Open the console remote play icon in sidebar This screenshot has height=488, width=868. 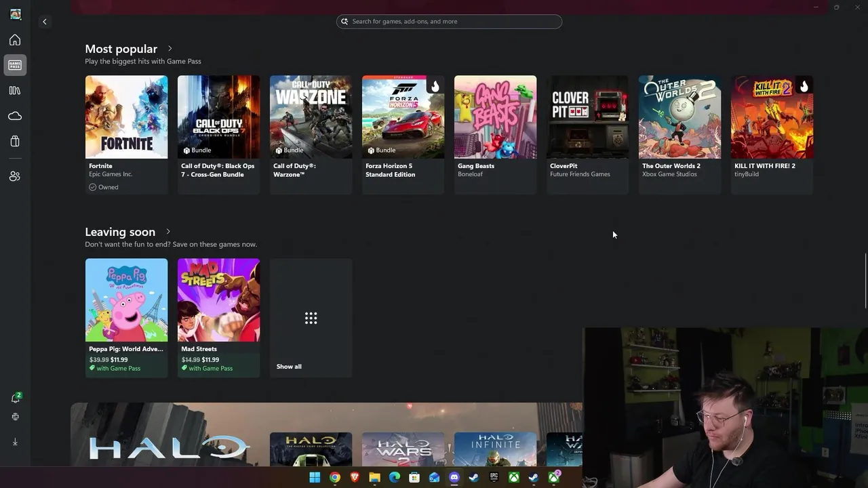coord(15,417)
